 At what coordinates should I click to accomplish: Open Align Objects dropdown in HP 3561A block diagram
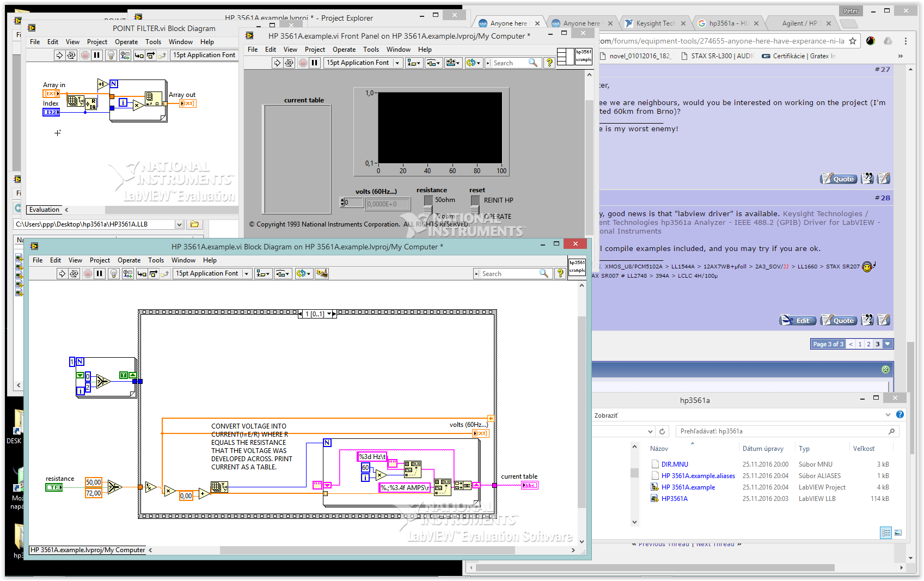pyautogui.click(x=264, y=273)
